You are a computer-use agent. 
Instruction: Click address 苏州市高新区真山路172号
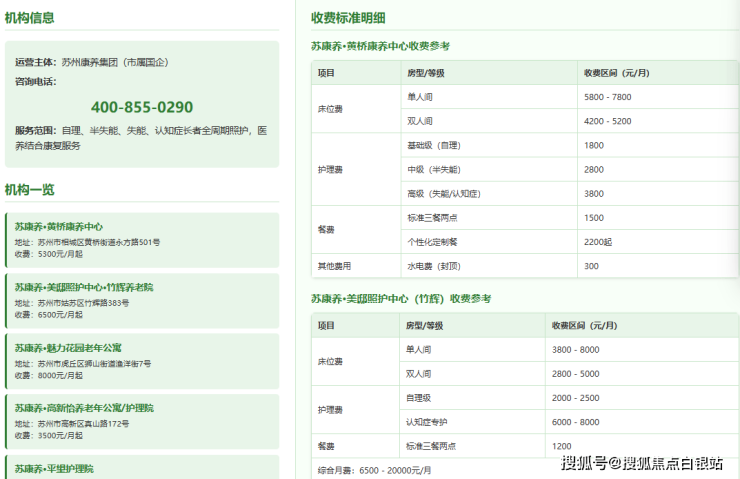(84, 424)
